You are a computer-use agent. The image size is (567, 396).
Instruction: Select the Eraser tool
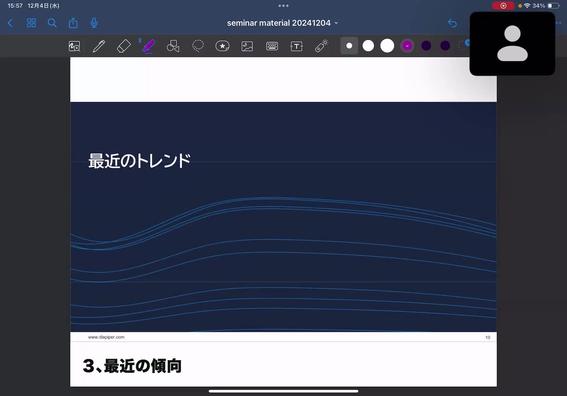click(123, 46)
